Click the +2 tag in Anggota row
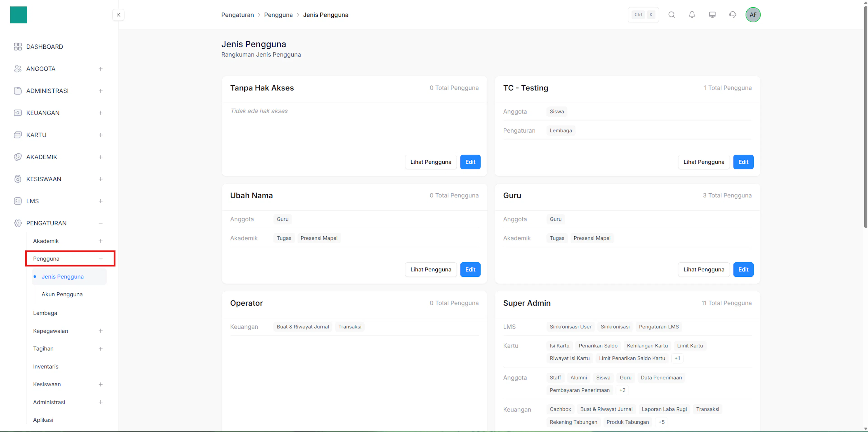This screenshot has width=868, height=432. tap(622, 390)
